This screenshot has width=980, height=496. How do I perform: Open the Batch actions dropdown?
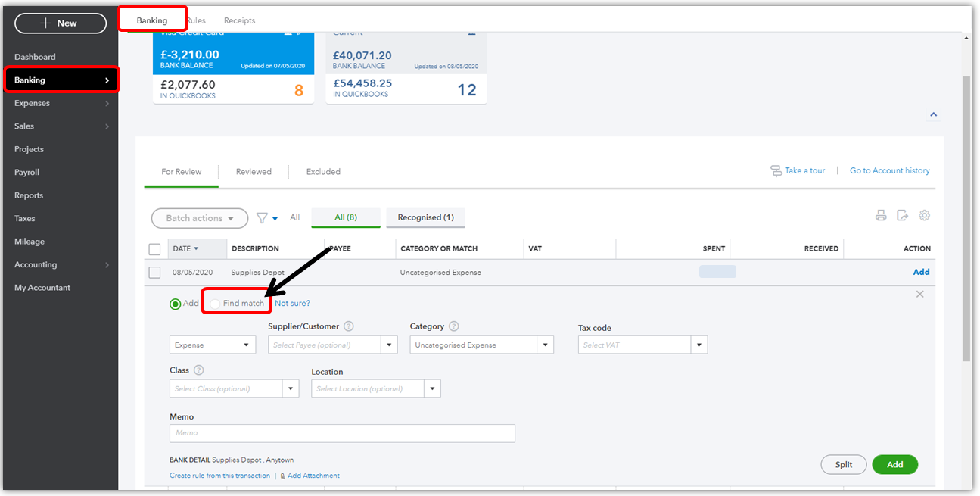(200, 218)
